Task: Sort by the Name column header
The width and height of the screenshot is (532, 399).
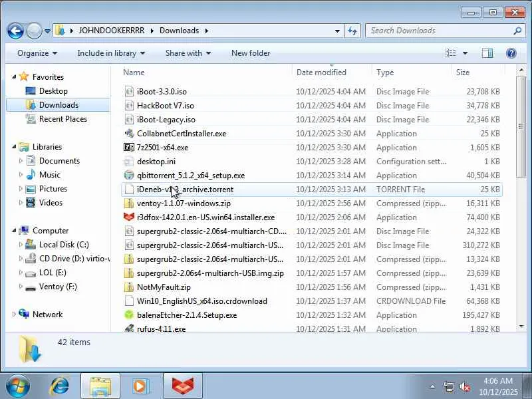Action: pos(206,72)
